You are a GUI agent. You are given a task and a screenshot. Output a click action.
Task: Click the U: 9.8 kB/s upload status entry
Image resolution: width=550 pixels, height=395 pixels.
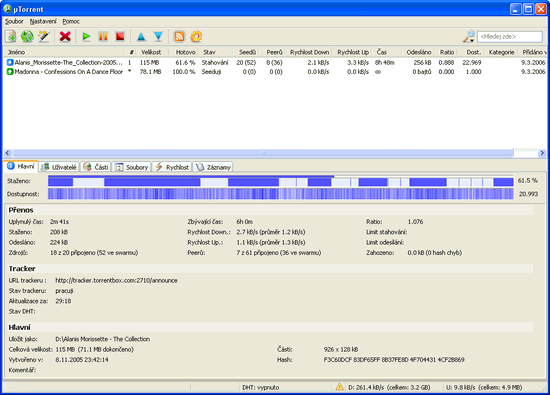(484, 388)
